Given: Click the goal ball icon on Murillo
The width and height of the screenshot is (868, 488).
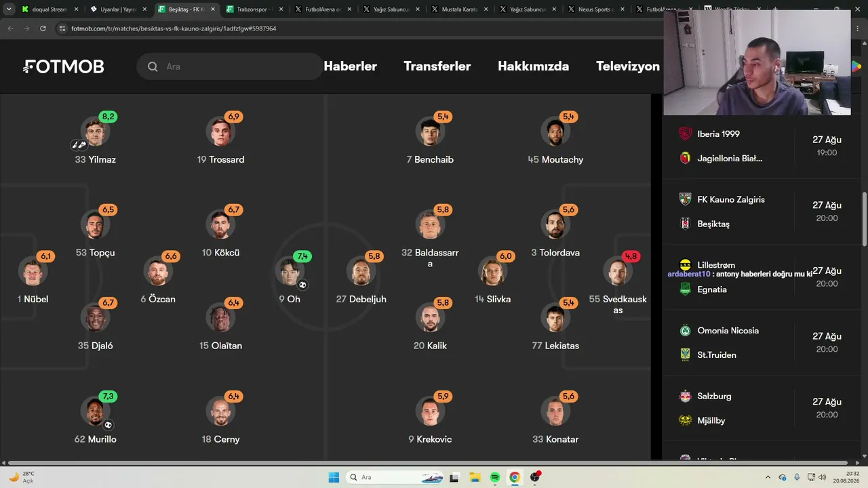Looking at the screenshot, I should (x=108, y=425).
